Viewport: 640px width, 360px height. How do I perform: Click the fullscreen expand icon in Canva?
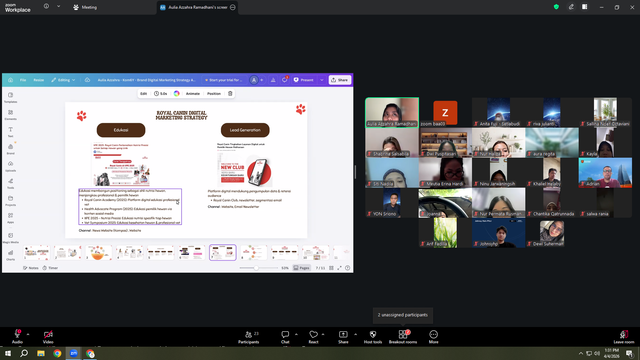click(339, 268)
